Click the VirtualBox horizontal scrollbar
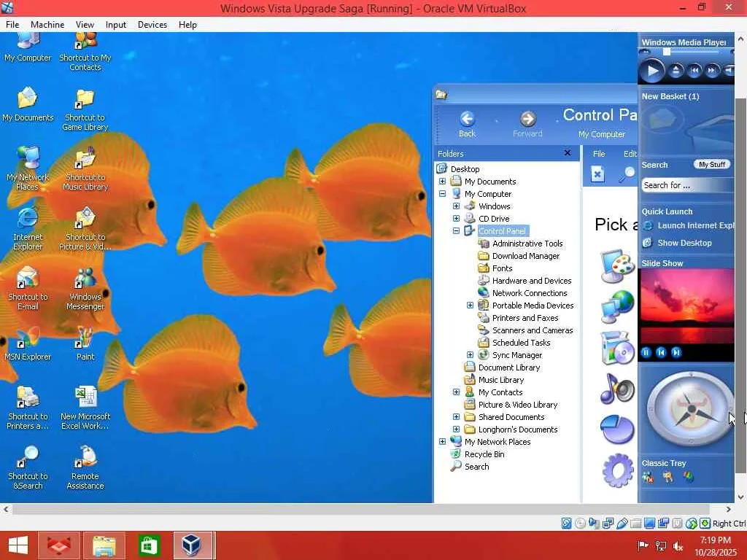 360,510
